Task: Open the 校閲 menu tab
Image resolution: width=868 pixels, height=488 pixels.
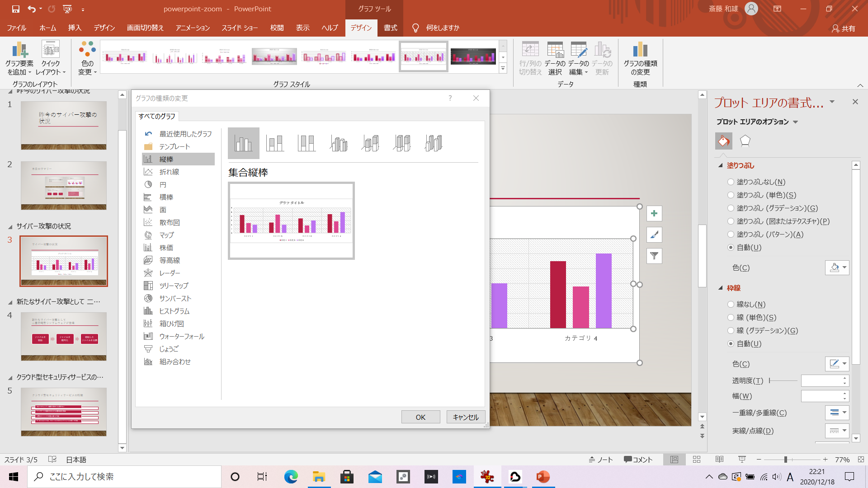Action: pyautogui.click(x=277, y=28)
